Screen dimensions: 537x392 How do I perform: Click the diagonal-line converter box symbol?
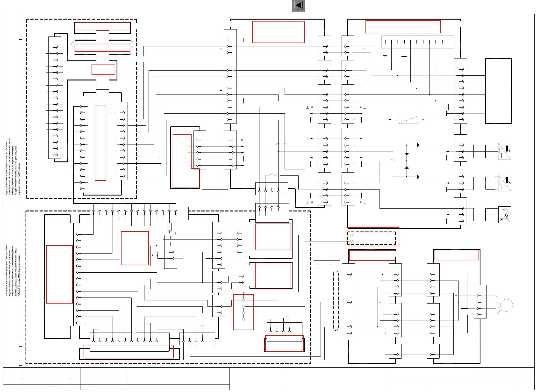coord(408,120)
